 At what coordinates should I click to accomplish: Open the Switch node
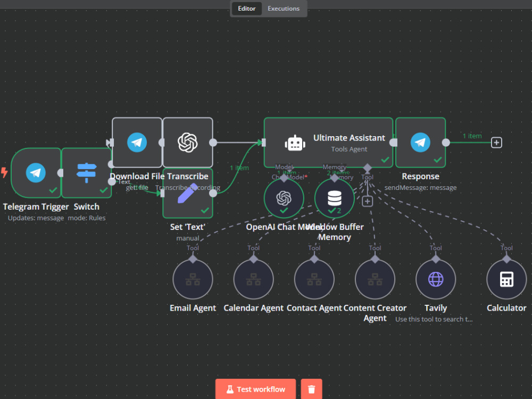(87, 173)
